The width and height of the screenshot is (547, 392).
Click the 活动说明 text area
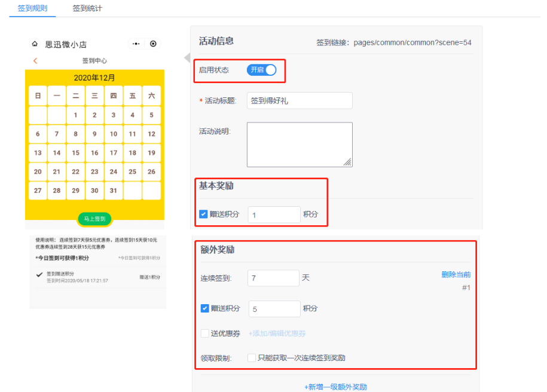300,145
